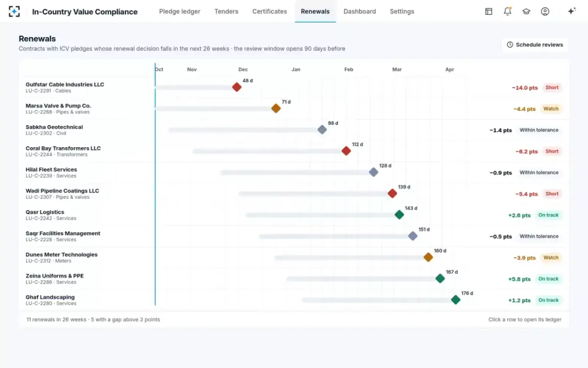Click Ghaf Landscaping review window bar

tap(379, 300)
